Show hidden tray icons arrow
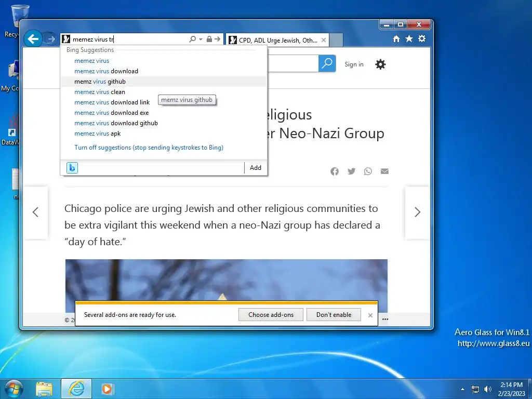The image size is (532, 399). 462,389
